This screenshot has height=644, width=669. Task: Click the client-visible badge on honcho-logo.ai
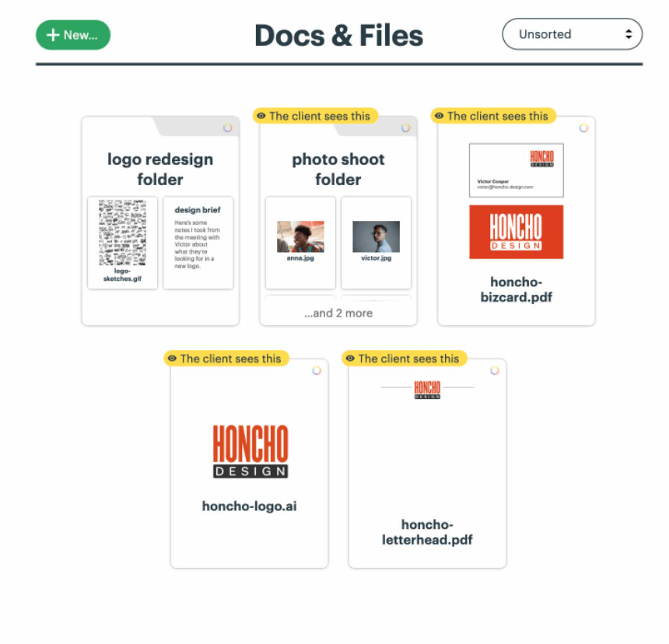click(x=226, y=359)
